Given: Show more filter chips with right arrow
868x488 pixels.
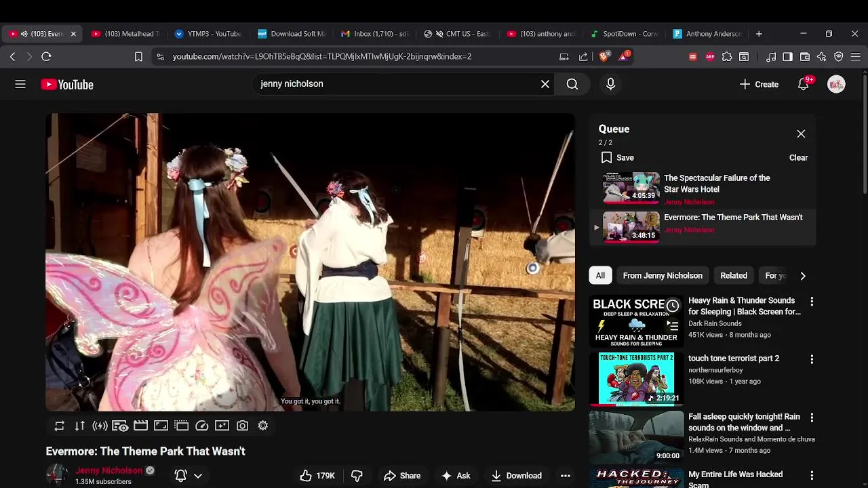Looking at the screenshot, I should click(803, 276).
